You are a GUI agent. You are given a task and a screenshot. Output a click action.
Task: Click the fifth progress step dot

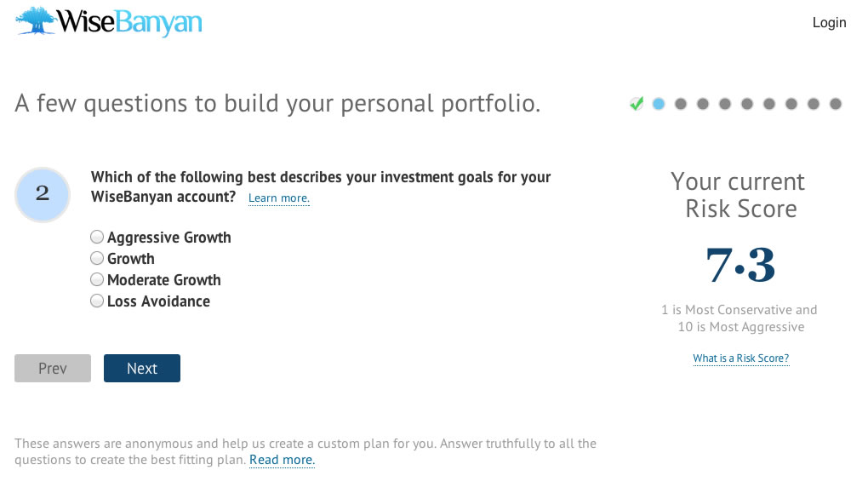pyautogui.click(x=725, y=104)
